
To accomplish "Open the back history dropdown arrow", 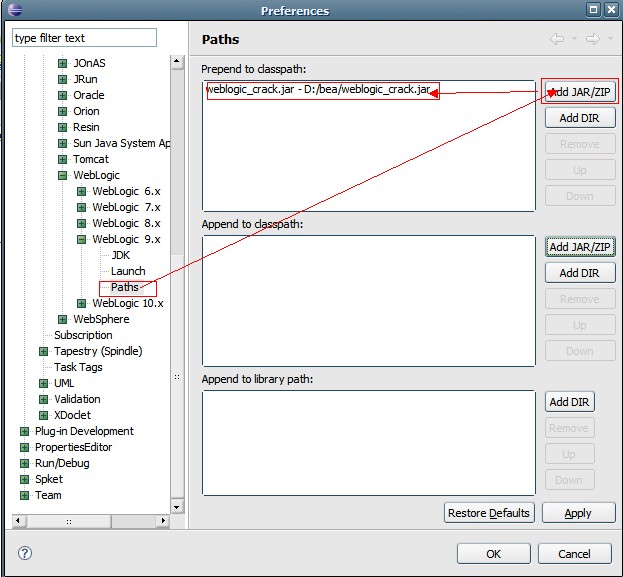I will 574,39.
